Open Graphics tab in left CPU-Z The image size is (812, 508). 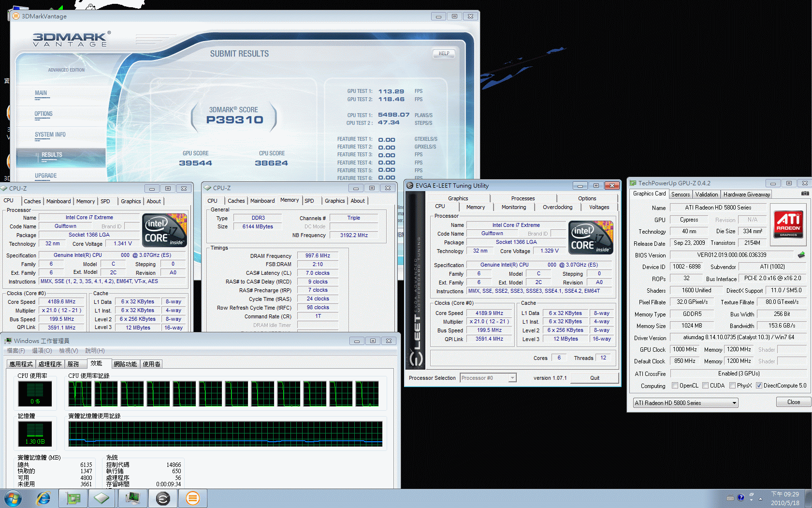pos(131,201)
